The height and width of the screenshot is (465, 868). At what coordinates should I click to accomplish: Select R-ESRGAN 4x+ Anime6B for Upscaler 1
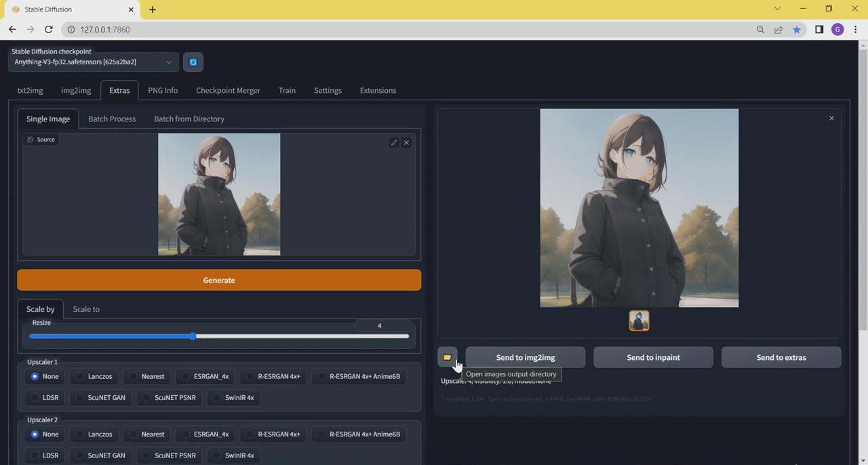tap(364, 376)
